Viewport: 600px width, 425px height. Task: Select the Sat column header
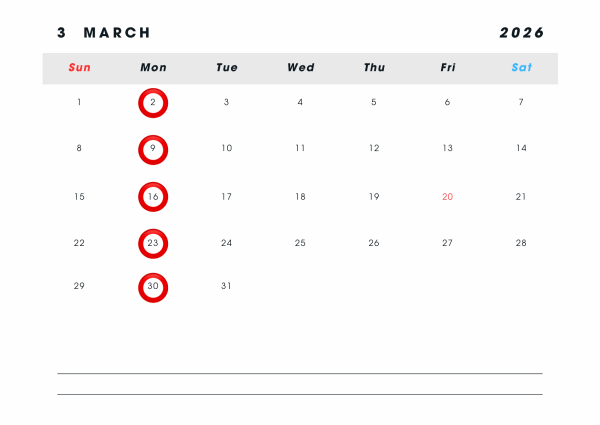(521, 68)
